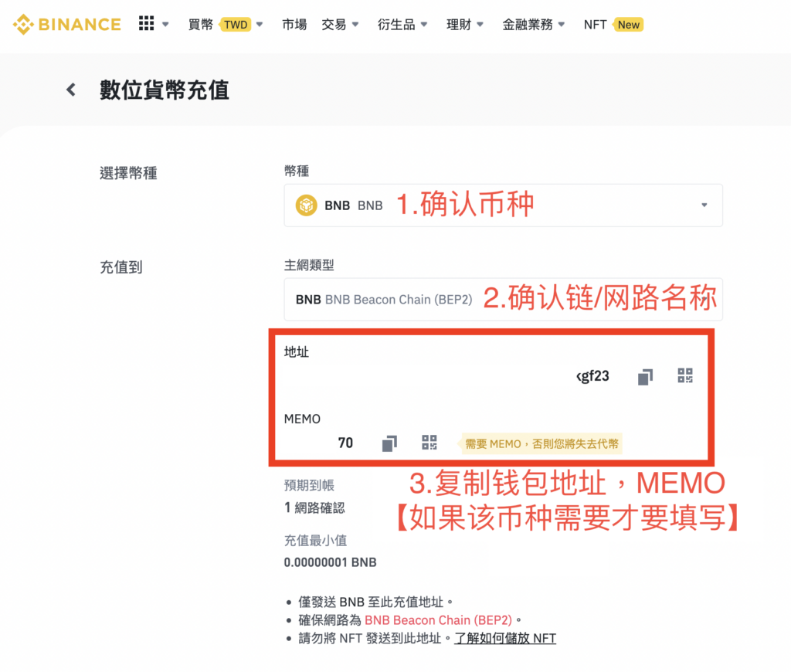791x672 pixels.
Task: Open the 主網類型 network selector
Action: pos(503,299)
